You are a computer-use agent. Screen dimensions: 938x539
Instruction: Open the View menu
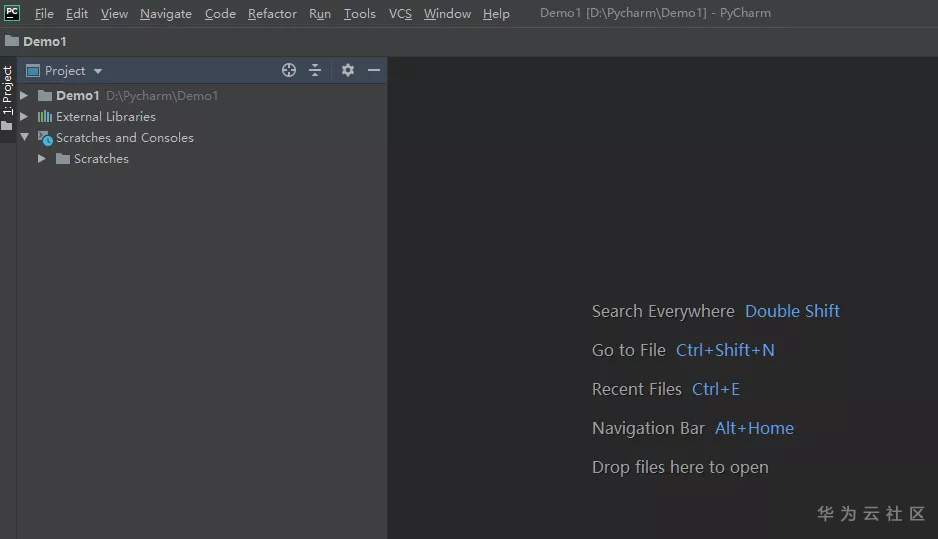114,13
